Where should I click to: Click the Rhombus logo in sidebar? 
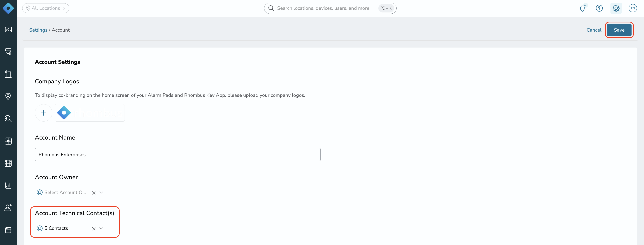coord(8,8)
